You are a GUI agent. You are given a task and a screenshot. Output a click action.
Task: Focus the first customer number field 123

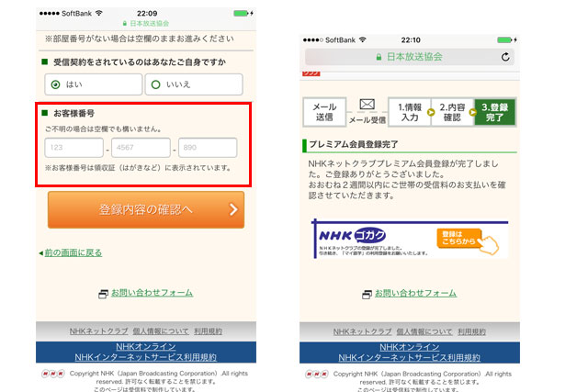pyautogui.click(x=73, y=147)
